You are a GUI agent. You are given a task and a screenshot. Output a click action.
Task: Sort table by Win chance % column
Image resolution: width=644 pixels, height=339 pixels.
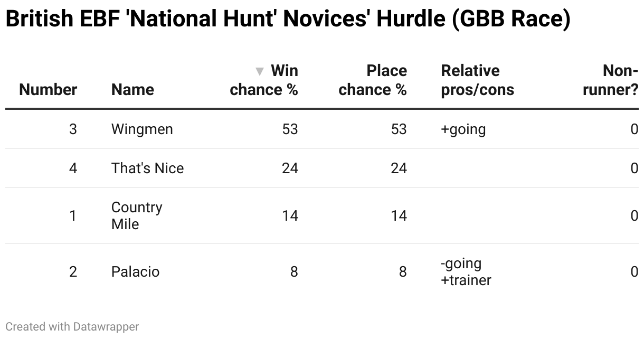tap(264, 80)
